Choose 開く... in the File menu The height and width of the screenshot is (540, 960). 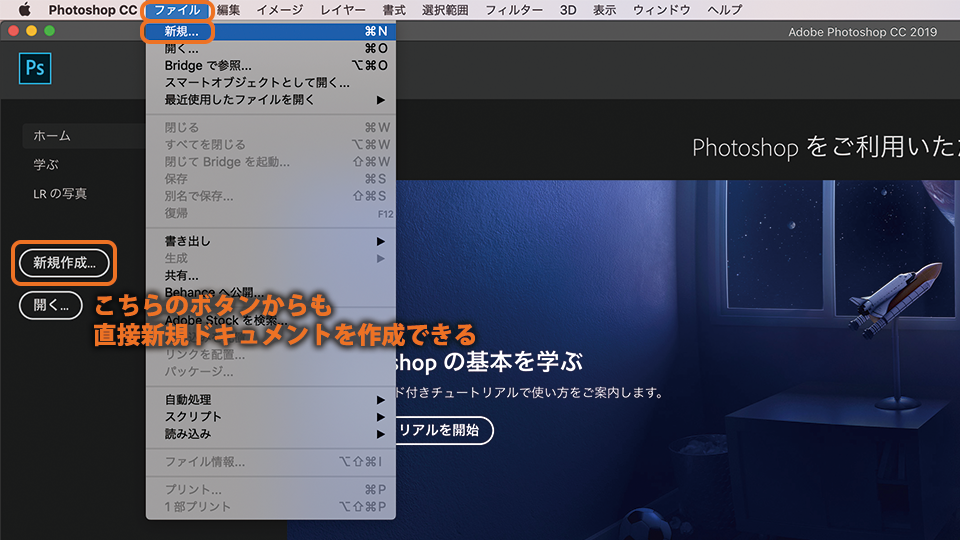(271, 48)
